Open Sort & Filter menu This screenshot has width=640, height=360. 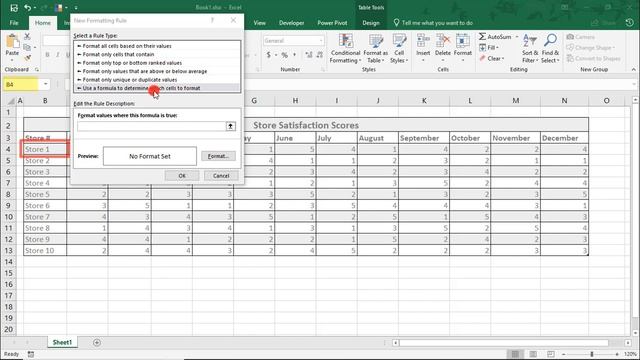pos(530,48)
